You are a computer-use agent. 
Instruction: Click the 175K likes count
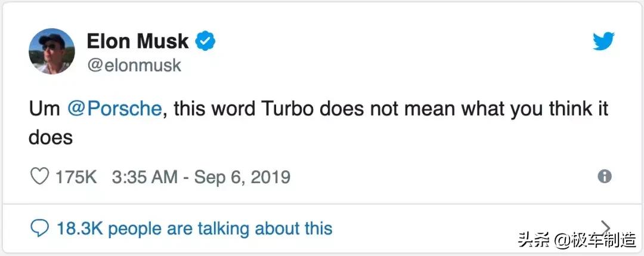[x=76, y=177]
